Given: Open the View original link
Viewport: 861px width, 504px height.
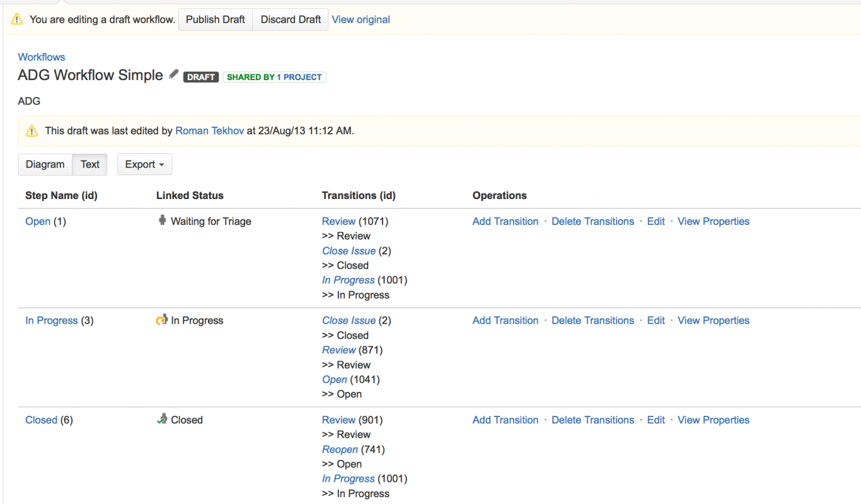Looking at the screenshot, I should [361, 20].
